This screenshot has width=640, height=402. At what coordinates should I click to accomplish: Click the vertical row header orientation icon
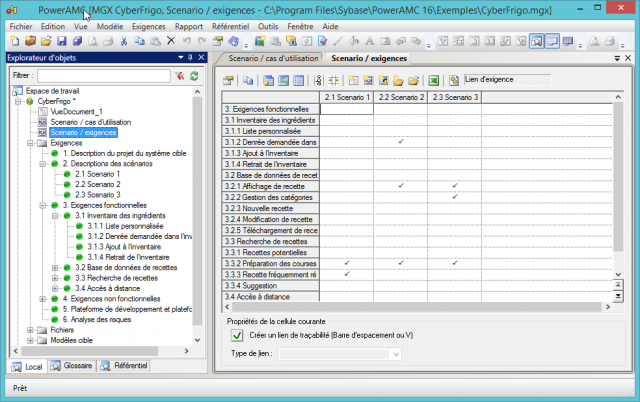(x=318, y=80)
